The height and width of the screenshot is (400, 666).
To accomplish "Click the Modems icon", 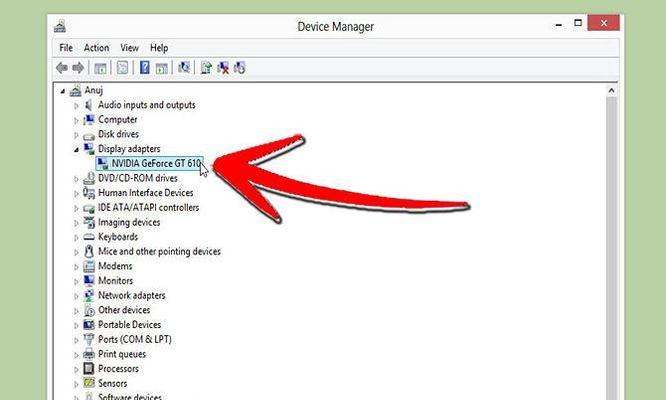I will (x=89, y=266).
